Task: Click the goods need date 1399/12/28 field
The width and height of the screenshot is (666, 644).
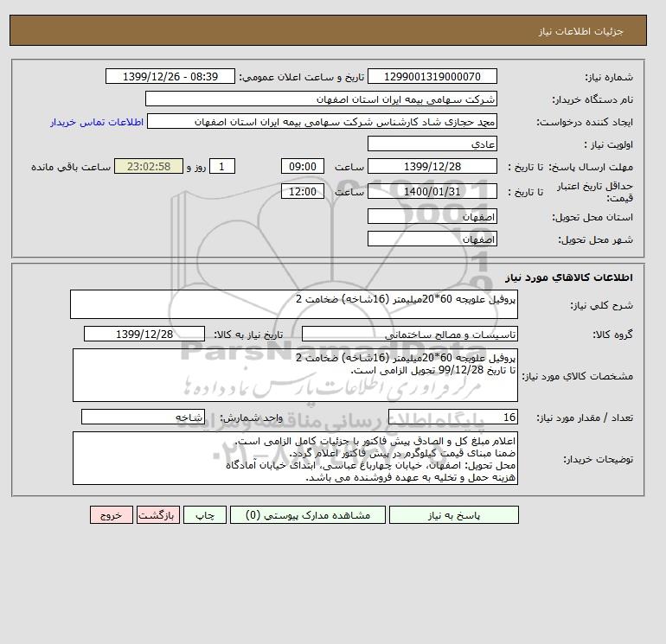Action: click(x=144, y=334)
